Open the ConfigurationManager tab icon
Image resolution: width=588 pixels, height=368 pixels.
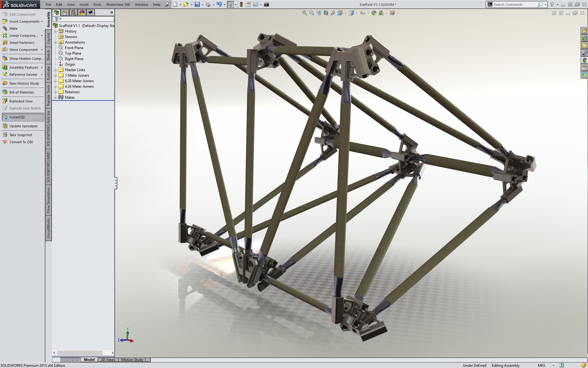click(x=73, y=13)
